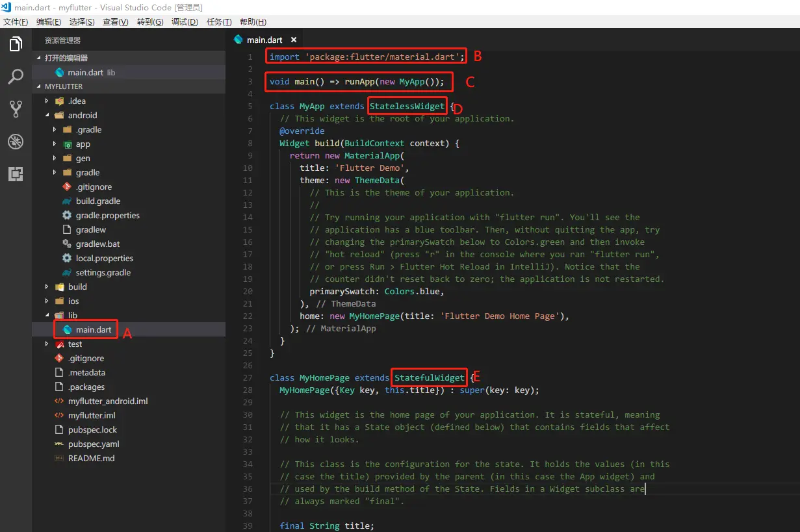Expand the .idea folder
Screen dimensions: 800x532
point(47,101)
